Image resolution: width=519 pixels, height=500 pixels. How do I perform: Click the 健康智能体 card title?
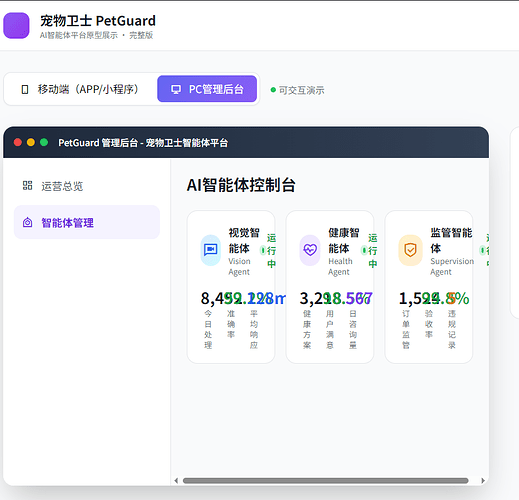[344, 240]
